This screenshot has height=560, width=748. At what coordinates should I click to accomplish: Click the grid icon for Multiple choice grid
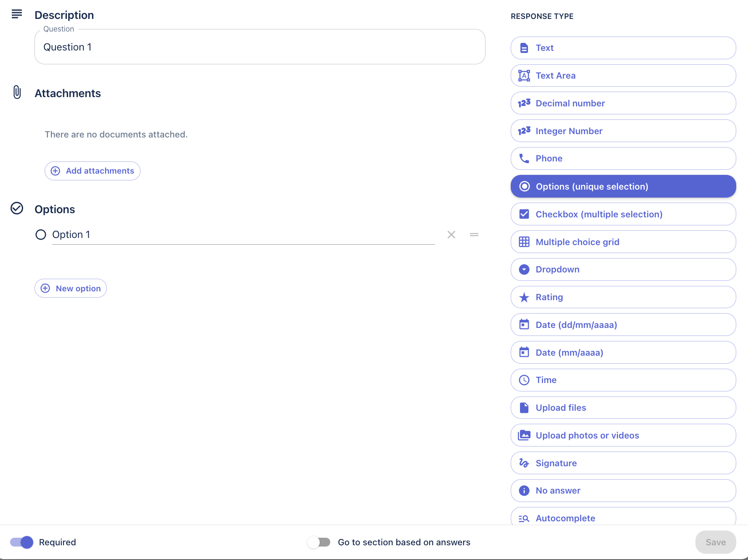(524, 242)
